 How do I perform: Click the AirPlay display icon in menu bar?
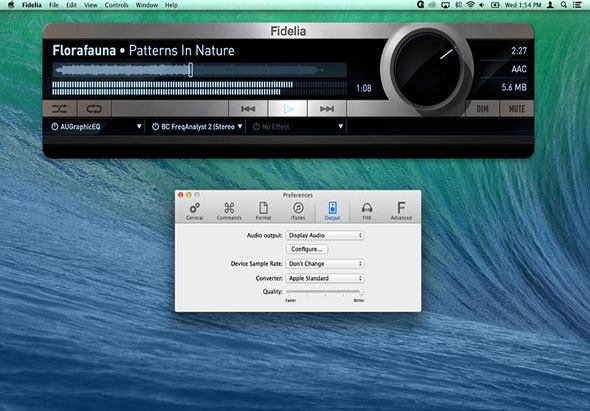(x=445, y=5)
